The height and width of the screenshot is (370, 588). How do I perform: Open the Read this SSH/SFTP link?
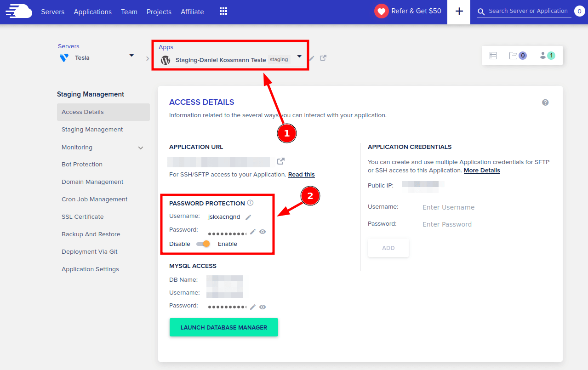click(302, 175)
